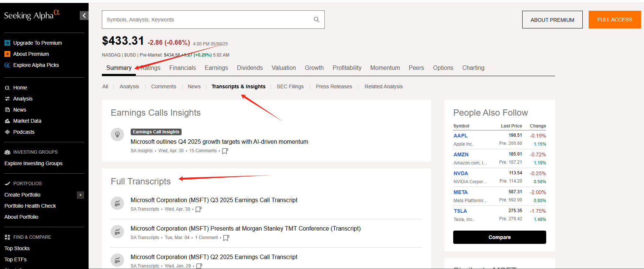This screenshot has height=269, width=644.
Task: Select the Press Releases filter
Action: [x=334, y=86]
